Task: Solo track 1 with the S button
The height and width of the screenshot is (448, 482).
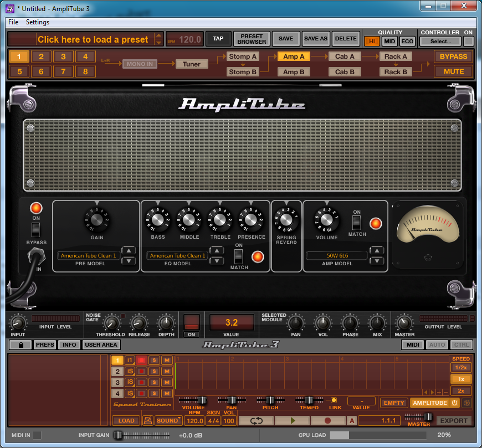Action: [x=155, y=360]
